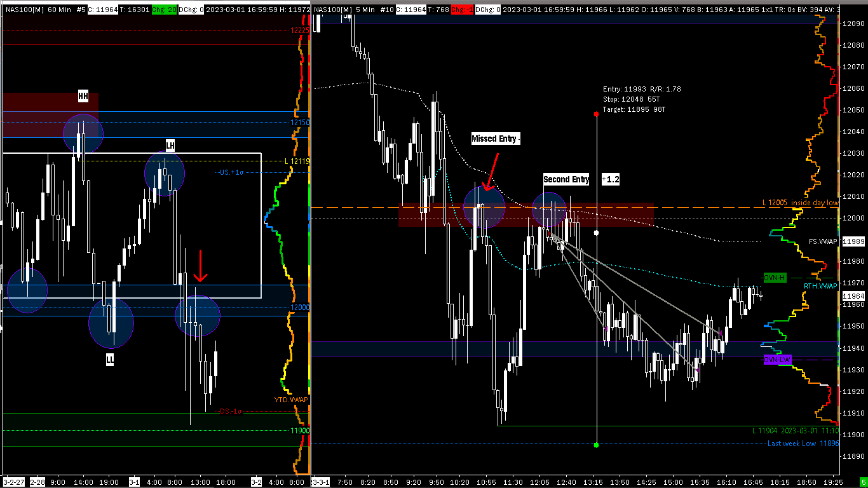The image size is (868, 488).
Task: Click the Second Entry annotation text
Action: [566, 179]
